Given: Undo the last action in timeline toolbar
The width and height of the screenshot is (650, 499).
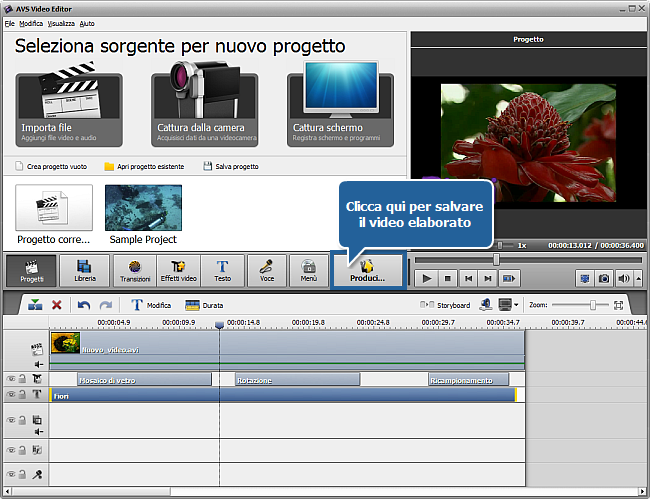Looking at the screenshot, I should [x=84, y=305].
